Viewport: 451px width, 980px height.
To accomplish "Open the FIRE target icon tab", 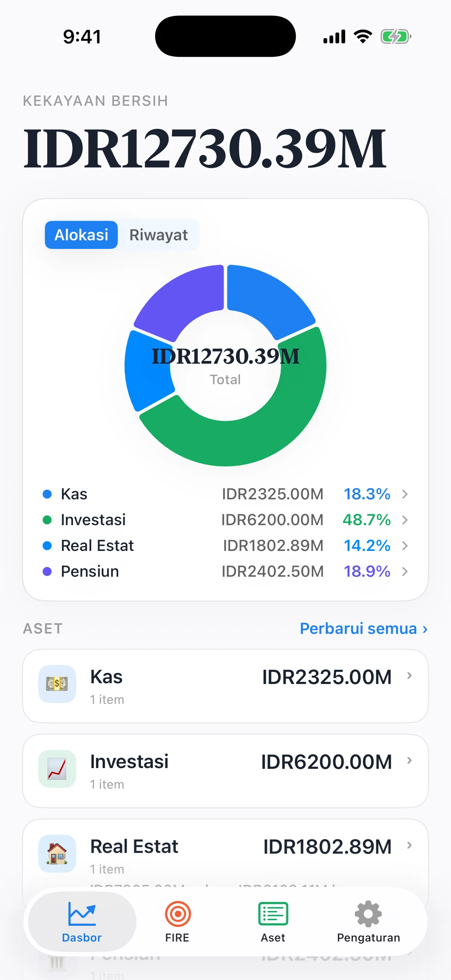I will tap(177, 921).
